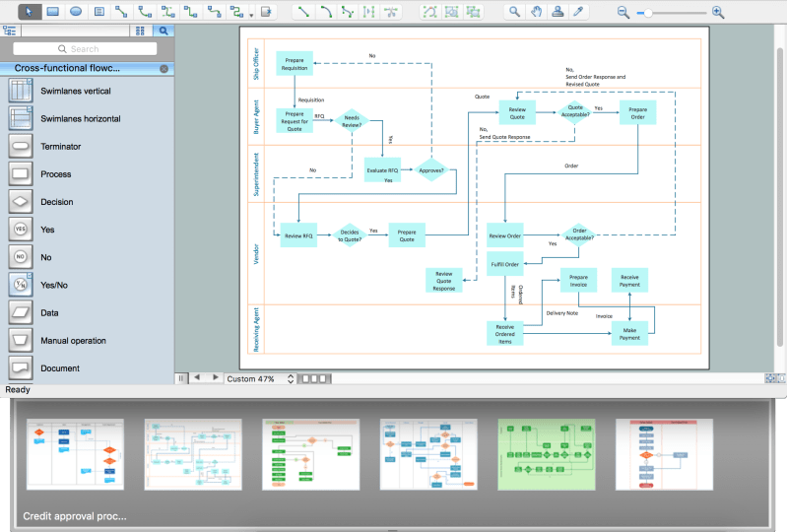Click the zoom out magnifier
Image resolution: width=787 pixels, height=532 pixels.
(x=623, y=12)
